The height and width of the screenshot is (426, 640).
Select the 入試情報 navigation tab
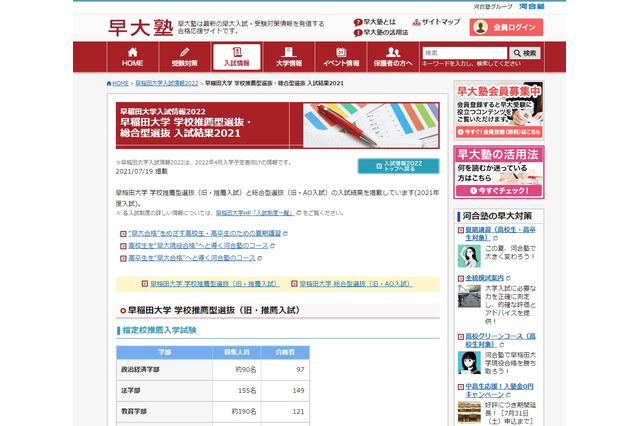tap(237, 57)
